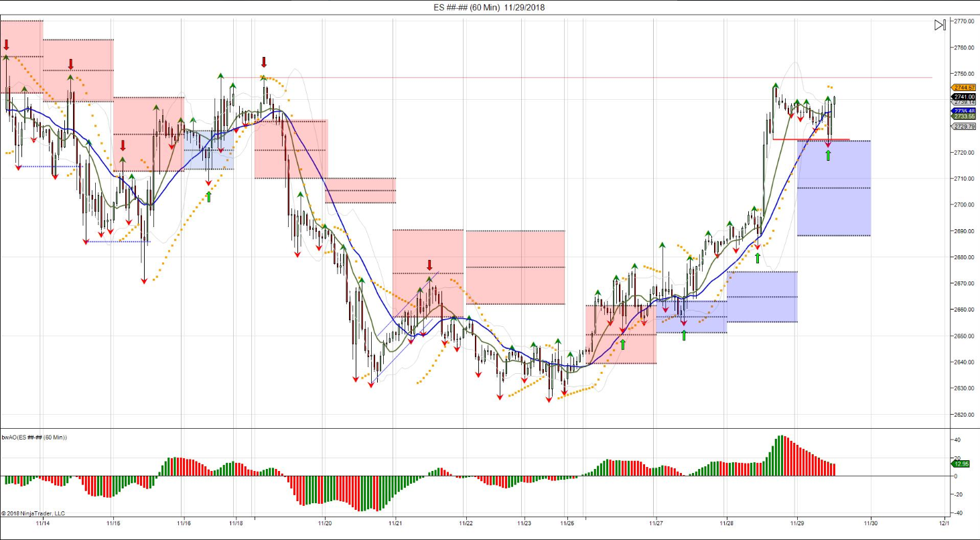The width and height of the screenshot is (980, 540).
Task: Click the 2640.00 price axis label
Action: coord(965,362)
